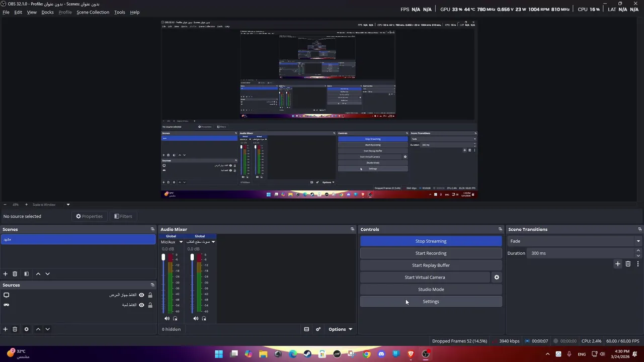Click the Mic/Aux volume fader handle
The image size is (644, 362).
tap(163, 257)
